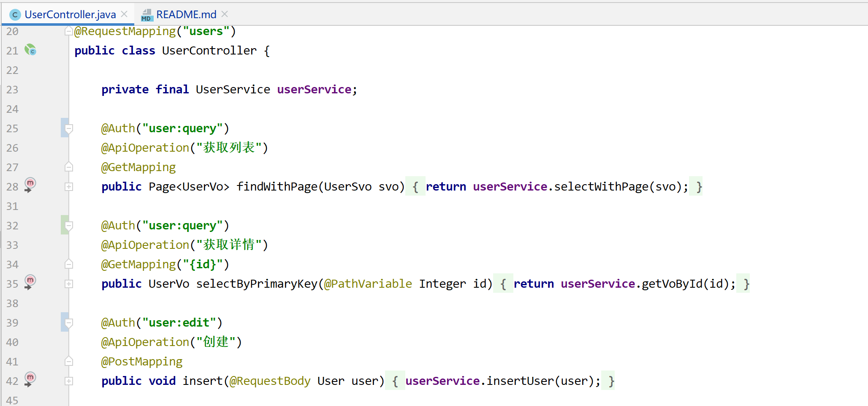Click line number 38 in the gutter
This screenshot has width=868, height=406.
click(12, 303)
